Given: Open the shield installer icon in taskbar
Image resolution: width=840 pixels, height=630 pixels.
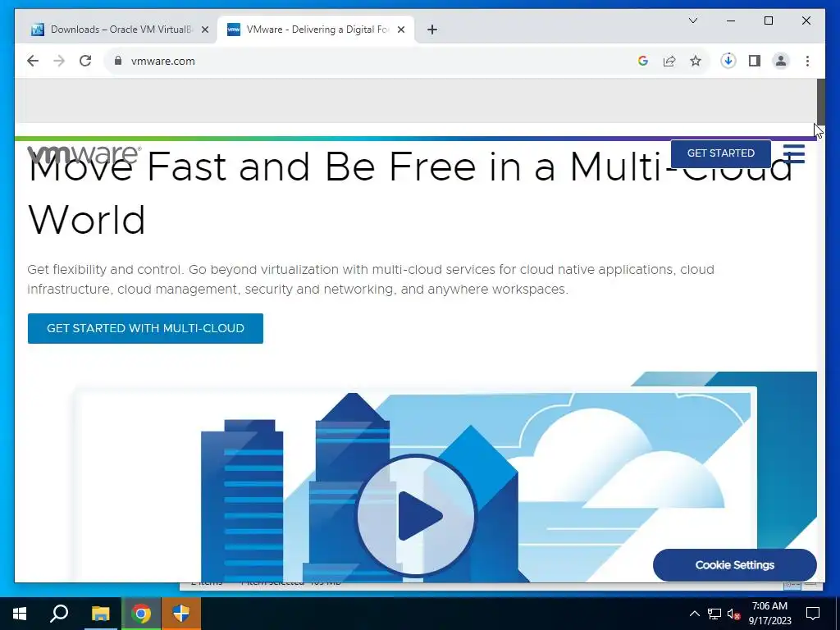Looking at the screenshot, I should 181,614.
